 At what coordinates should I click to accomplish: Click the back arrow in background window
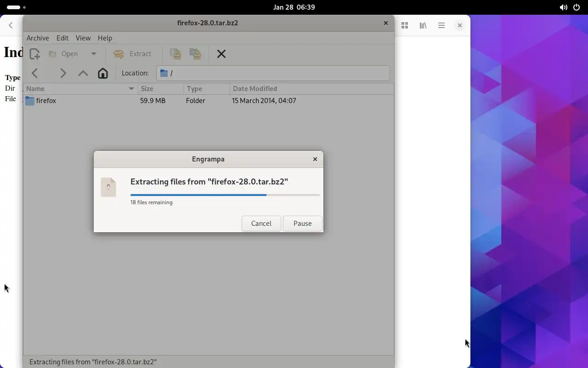(x=11, y=26)
